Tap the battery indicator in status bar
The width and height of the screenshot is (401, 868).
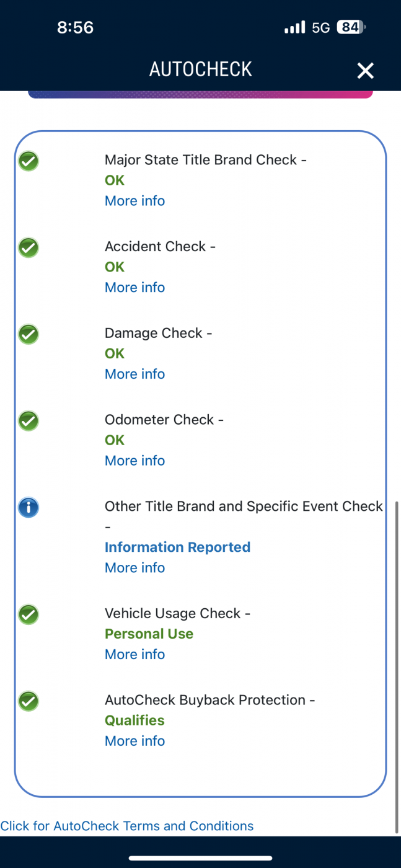pos(350,27)
